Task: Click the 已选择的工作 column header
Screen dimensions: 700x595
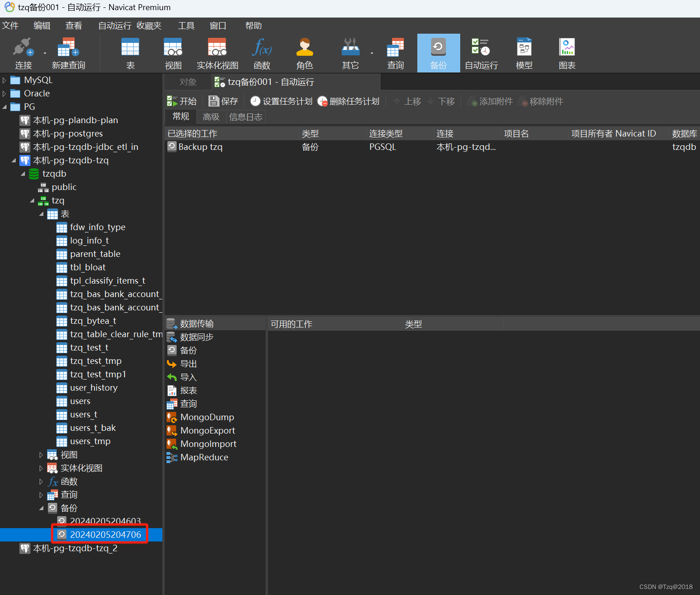Action: [232, 134]
